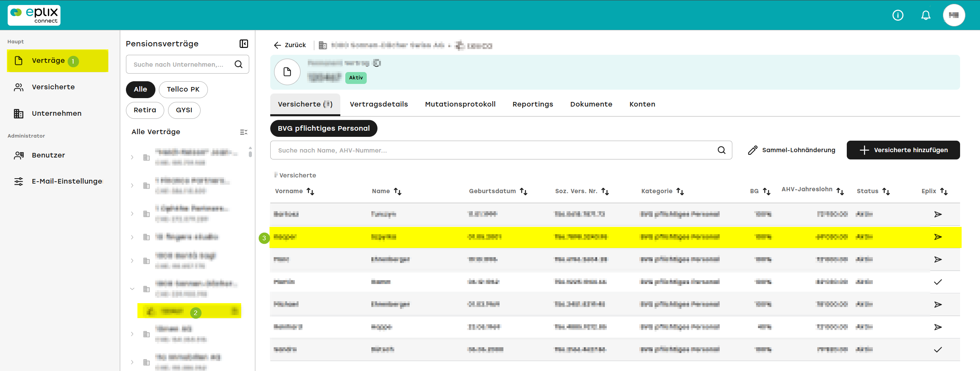Switch to the Versicherte tab

(305, 104)
